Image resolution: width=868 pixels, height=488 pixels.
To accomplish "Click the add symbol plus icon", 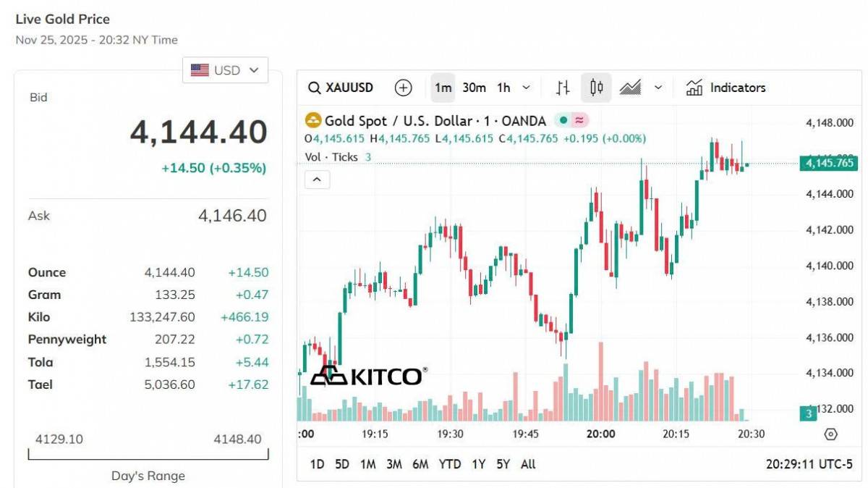I will pos(403,88).
